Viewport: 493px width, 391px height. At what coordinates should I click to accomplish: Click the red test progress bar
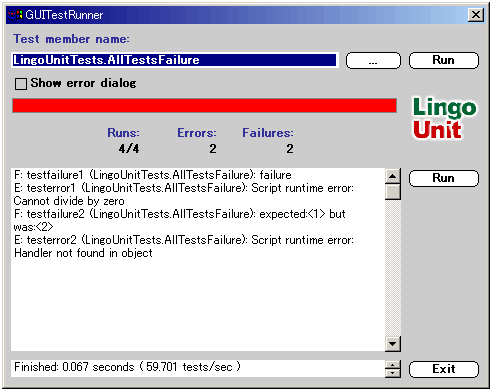tap(204, 106)
